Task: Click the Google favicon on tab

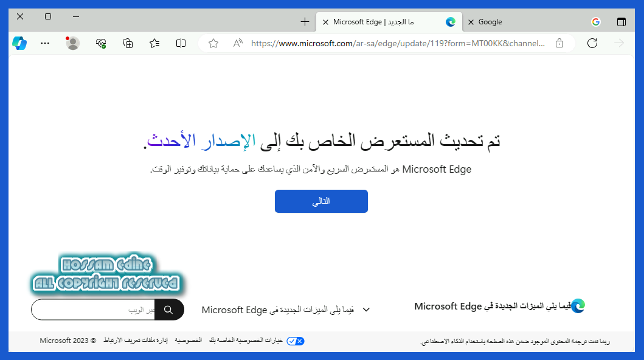Action: pyautogui.click(x=596, y=22)
